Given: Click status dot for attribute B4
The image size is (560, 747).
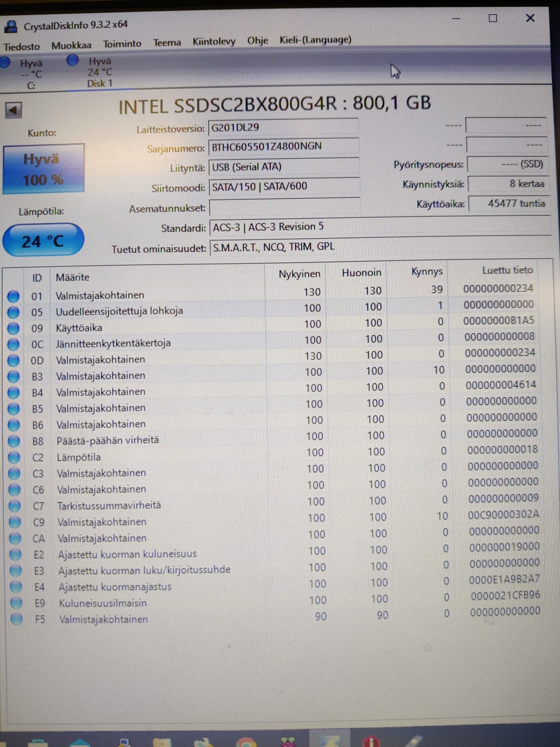Looking at the screenshot, I should 13,393.
